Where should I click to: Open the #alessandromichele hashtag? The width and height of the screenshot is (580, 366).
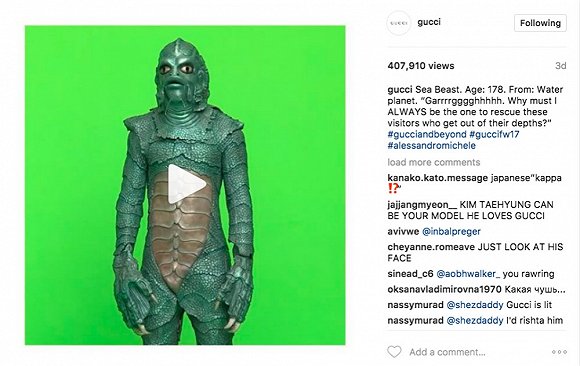pos(431,145)
